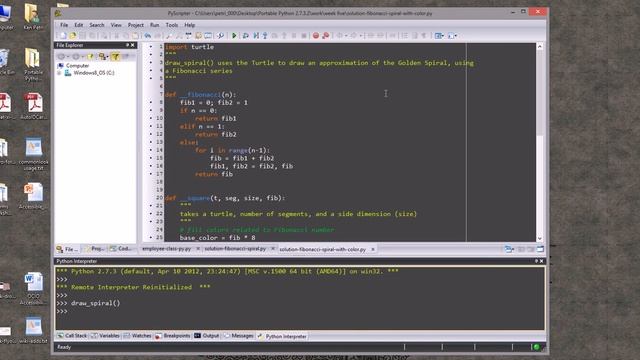The height and width of the screenshot is (360, 640).
Task: Open the Project menu
Action: (136, 25)
